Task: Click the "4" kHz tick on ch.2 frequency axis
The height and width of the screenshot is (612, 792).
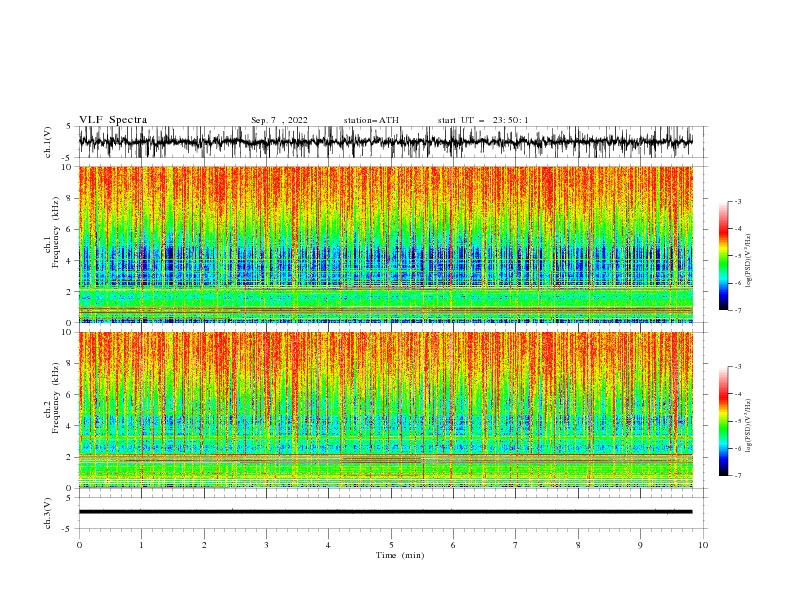Action: click(x=70, y=426)
